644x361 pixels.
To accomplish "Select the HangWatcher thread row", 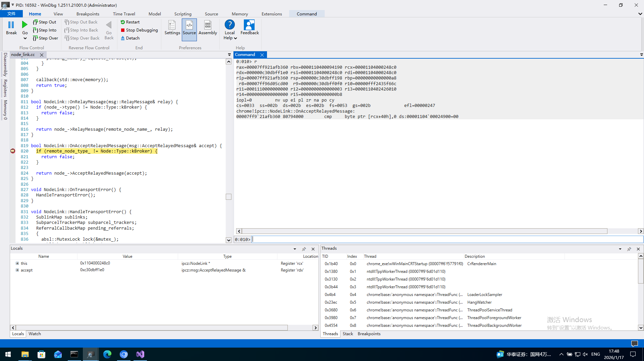I will (x=480, y=302).
